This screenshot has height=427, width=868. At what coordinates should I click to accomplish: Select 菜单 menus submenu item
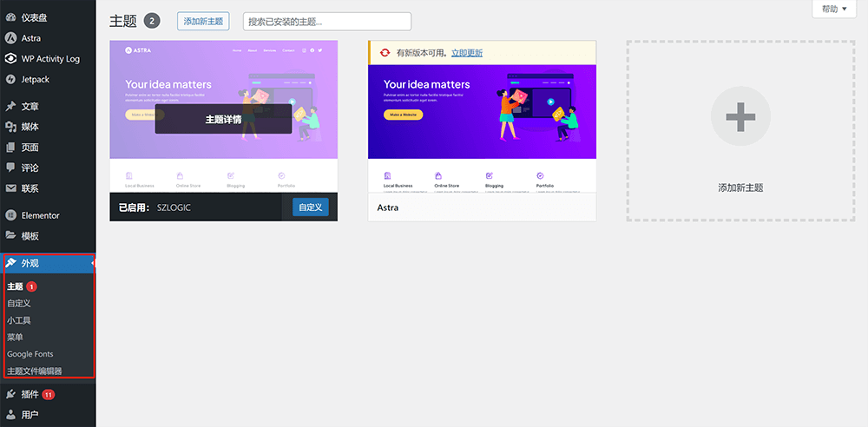tap(15, 337)
